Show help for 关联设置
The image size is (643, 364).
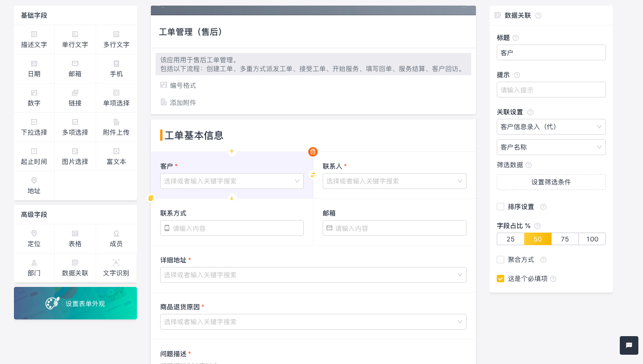click(x=531, y=112)
